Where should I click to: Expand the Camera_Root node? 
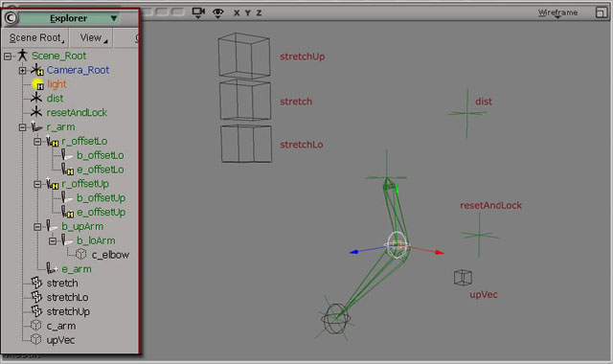(x=22, y=70)
